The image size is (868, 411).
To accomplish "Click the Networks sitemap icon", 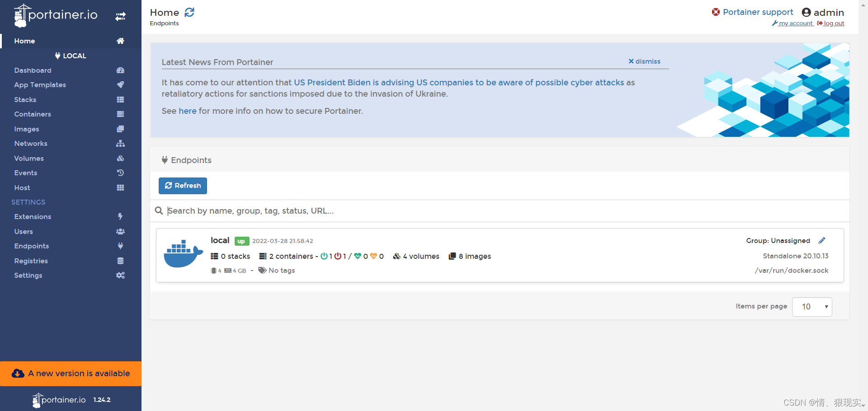I will click(x=120, y=144).
